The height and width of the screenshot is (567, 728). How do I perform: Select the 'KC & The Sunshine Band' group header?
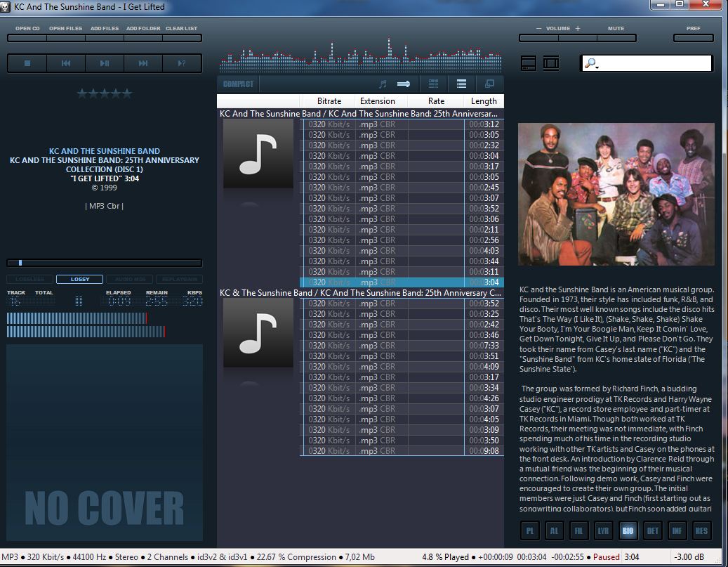click(x=360, y=293)
